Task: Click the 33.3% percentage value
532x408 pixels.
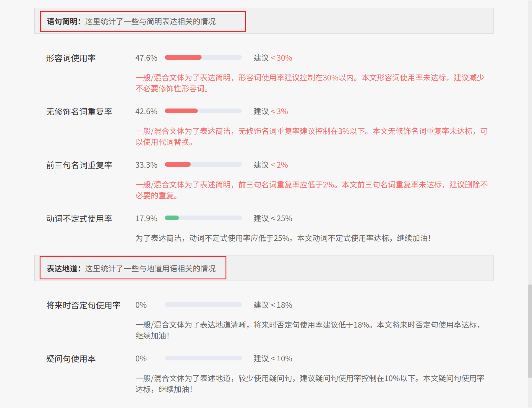Action: pos(146,165)
